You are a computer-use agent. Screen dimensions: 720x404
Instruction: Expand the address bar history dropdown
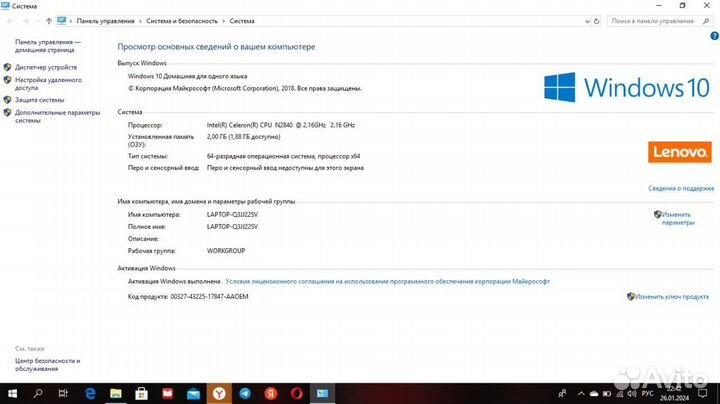tap(587, 21)
